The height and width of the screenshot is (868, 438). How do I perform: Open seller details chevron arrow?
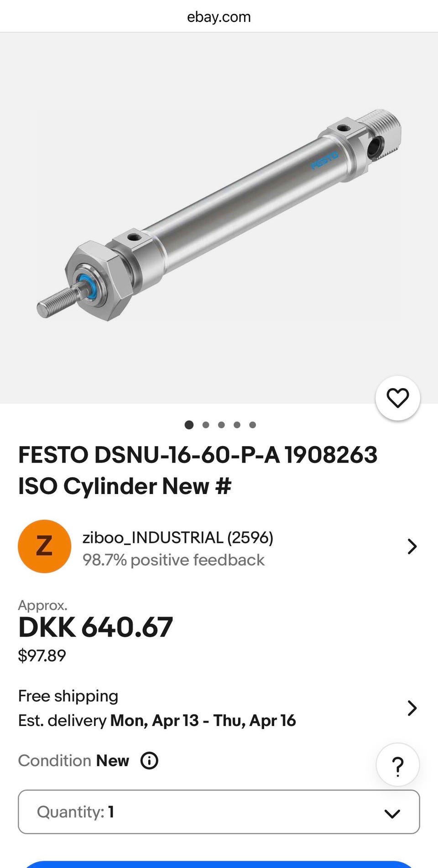click(x=412, y=546)
